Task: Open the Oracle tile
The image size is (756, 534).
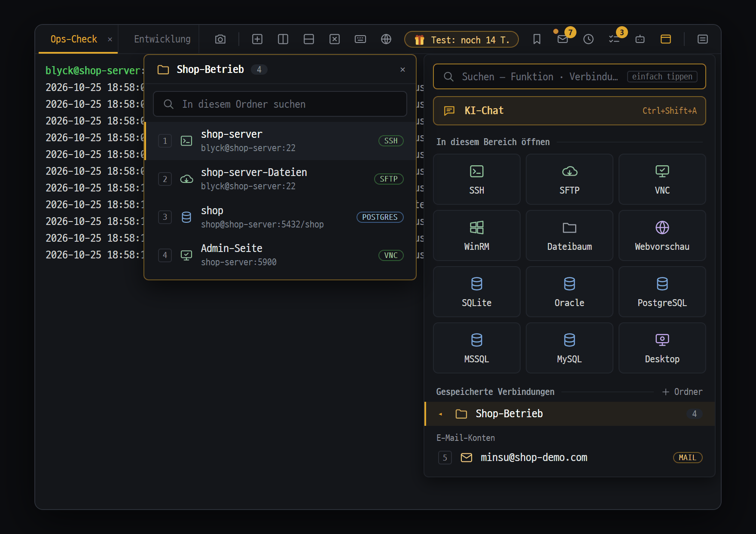Action: pyautogui.click(x=570, y=292)
